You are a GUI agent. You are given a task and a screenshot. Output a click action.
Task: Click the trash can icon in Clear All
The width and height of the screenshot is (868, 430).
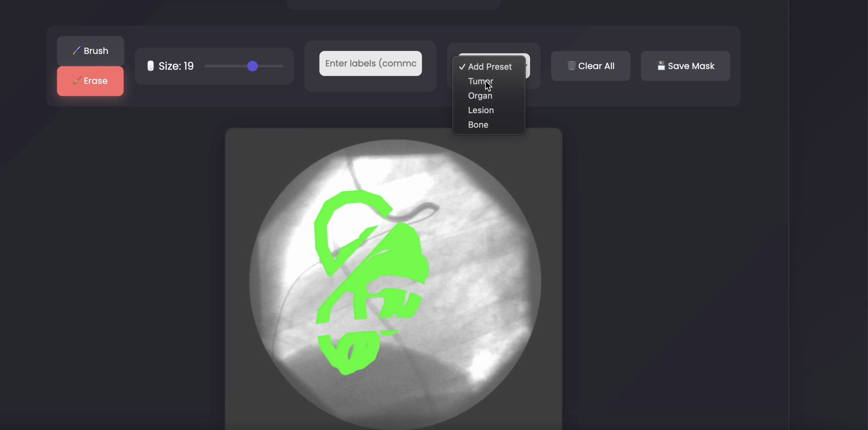tap(571, 66)
